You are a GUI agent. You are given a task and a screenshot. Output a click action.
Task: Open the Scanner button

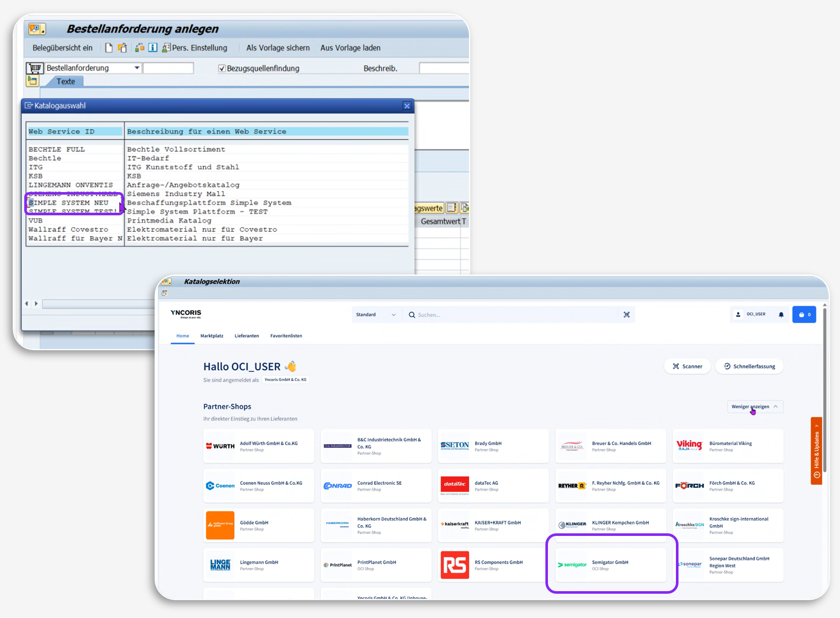click(687, 367)
